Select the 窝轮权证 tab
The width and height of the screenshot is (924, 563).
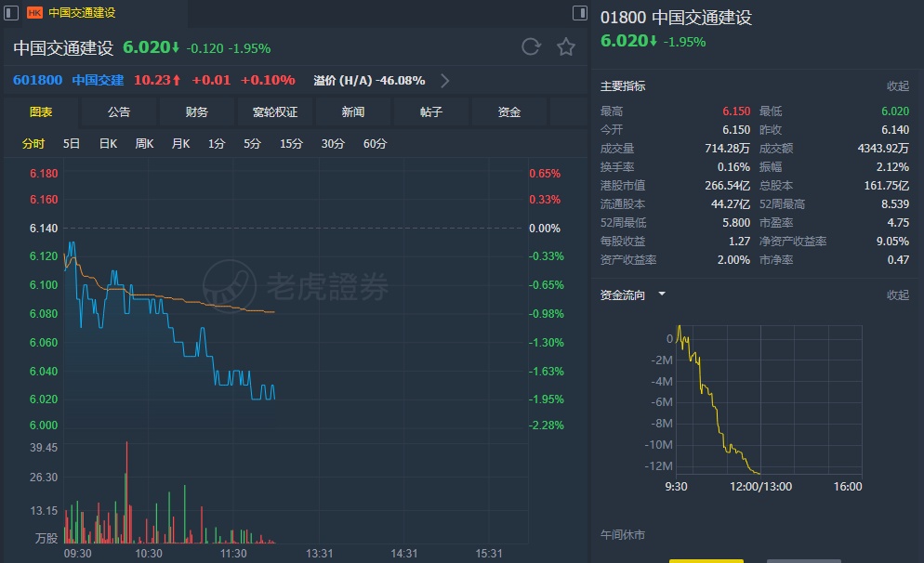pyautogui.click(x=275, y=112)
